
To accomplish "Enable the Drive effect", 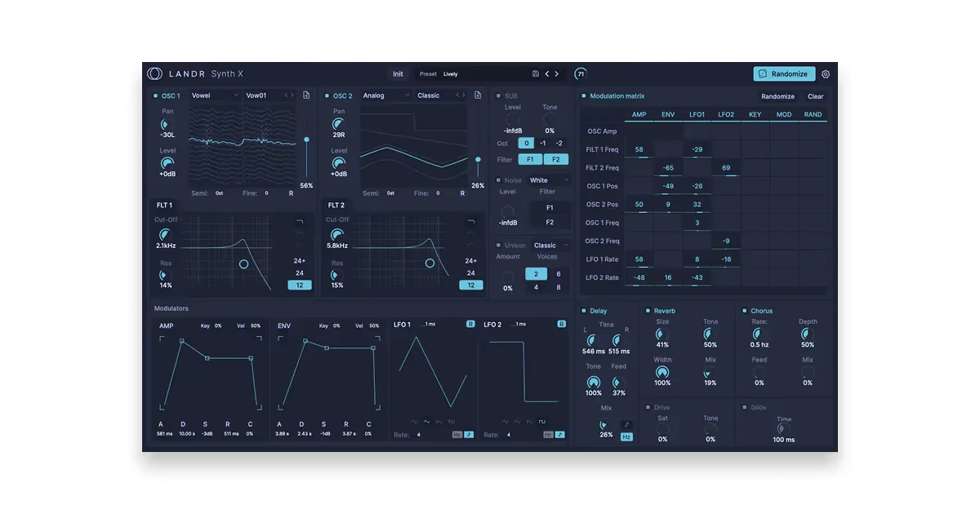I will click(648, 407).
